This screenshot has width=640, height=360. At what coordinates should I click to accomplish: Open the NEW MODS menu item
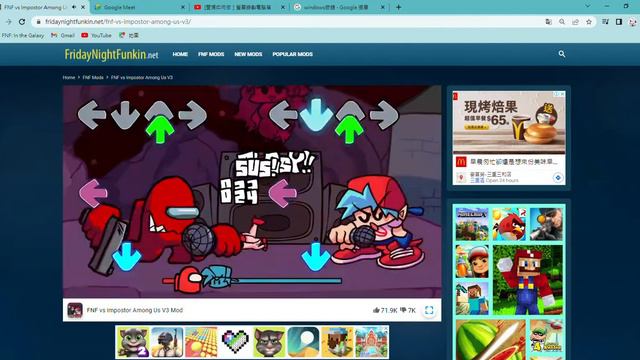(x=248, y=54)
